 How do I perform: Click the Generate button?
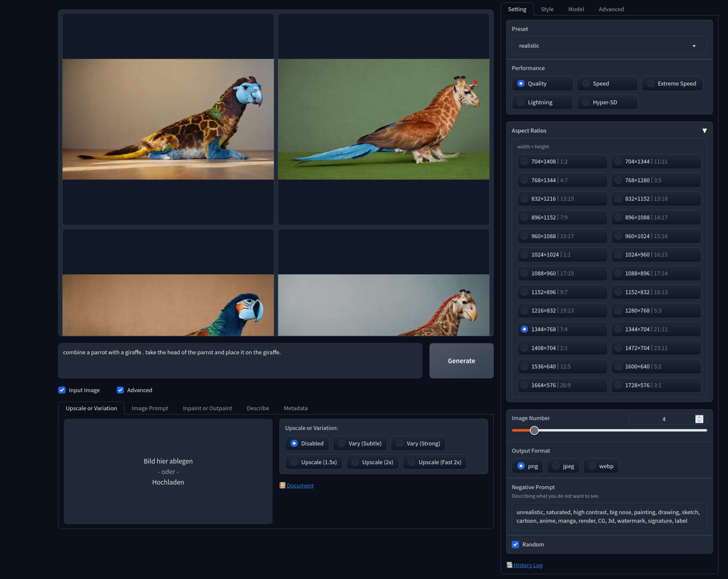pyautogui.click(x=461, y=361)
